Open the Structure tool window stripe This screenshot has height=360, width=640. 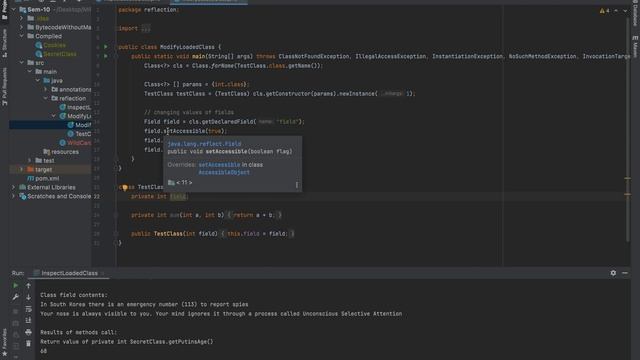4,43
